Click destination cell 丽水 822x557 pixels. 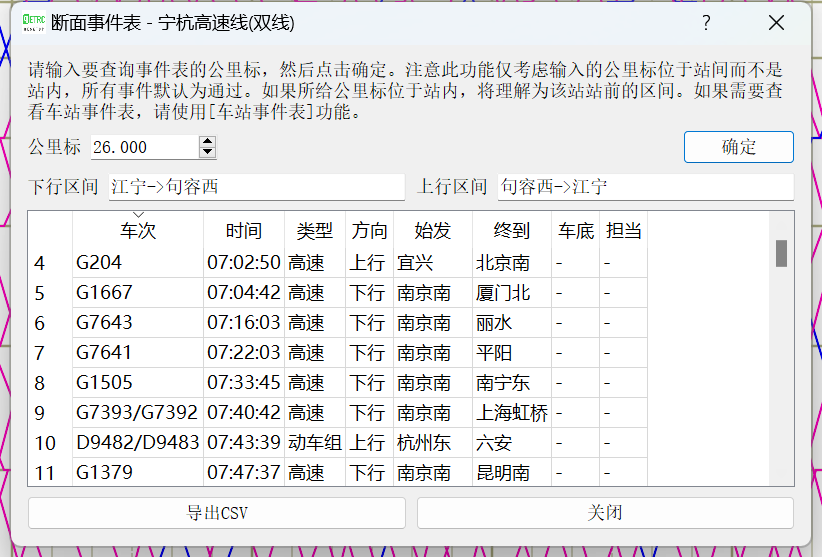[x=512, y=322]
